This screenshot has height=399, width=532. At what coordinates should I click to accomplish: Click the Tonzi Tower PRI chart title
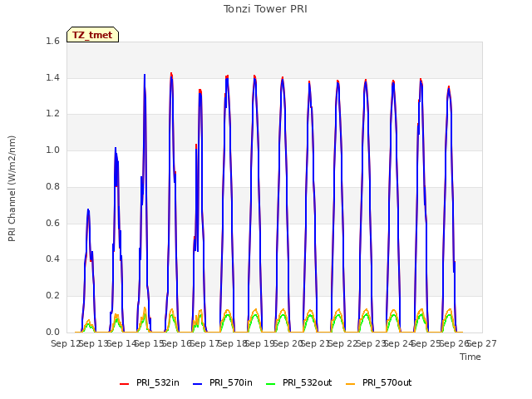265,9
